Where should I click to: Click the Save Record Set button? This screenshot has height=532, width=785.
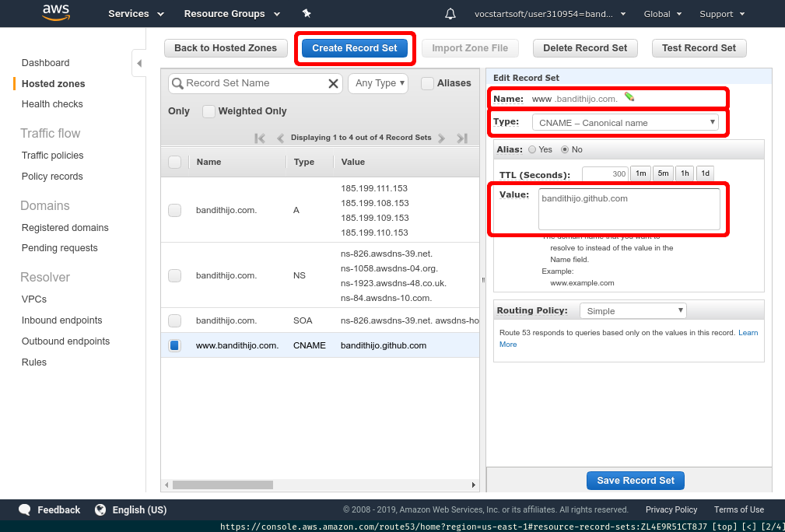pyautogui.click(x=636, y=481)
